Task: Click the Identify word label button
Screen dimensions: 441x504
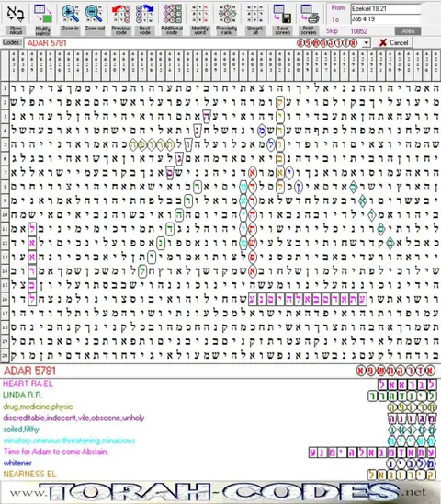Action: tap(199, 30)
